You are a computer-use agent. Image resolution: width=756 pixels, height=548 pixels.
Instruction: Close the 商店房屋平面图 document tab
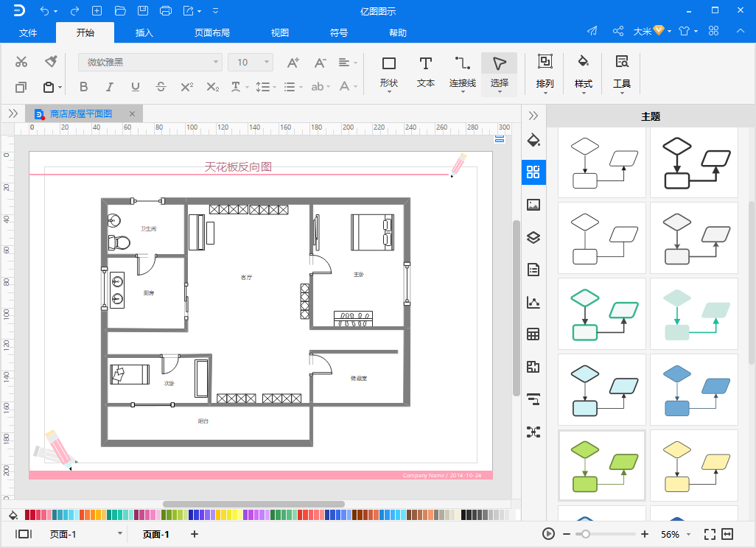tap(132, 113)
